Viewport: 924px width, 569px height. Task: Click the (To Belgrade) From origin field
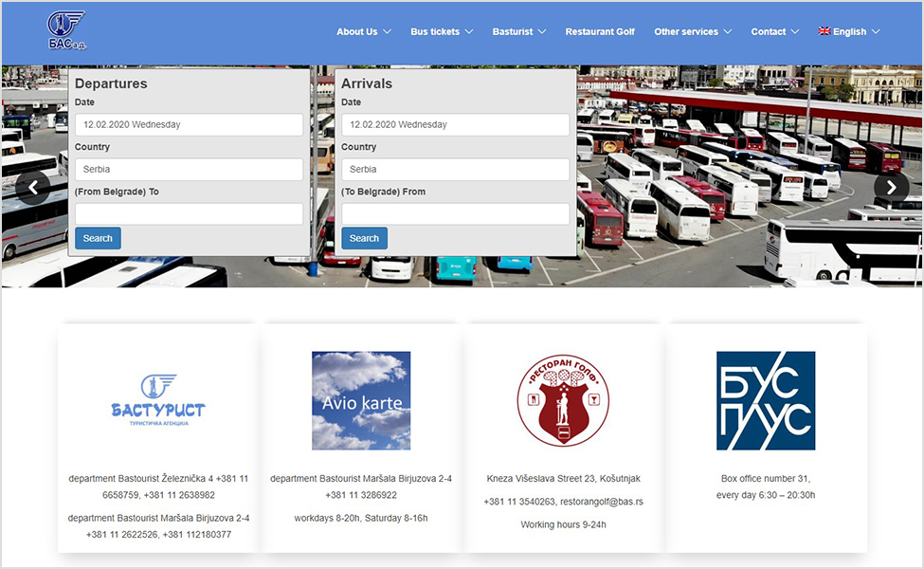(455, 213)
